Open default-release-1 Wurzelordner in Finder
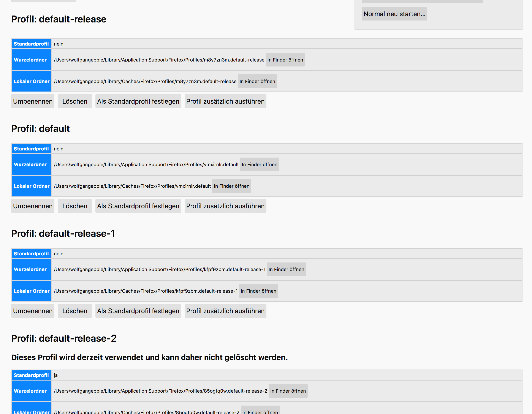Image resolution: width=532 pixels, height=414 pixels. (286, 269)
